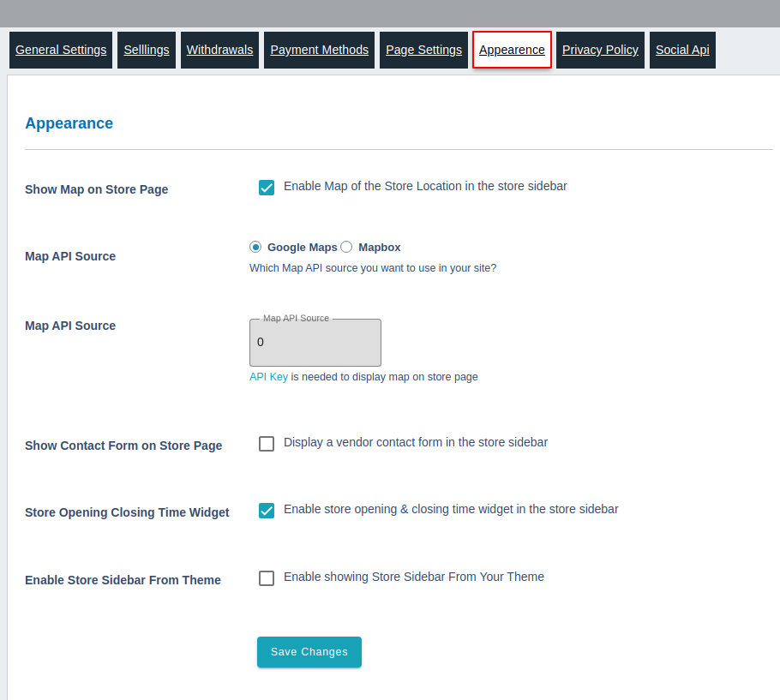Open the Payment Methods tab
The height and width of the screenshot is (700, 780).
(319, 50)
